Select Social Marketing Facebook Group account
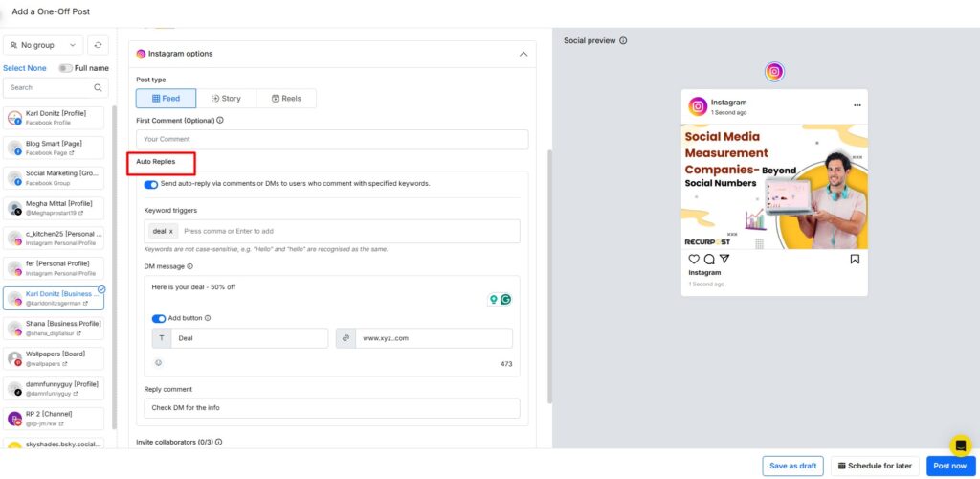Viewport: 980px width, 479px height. (x=54, y=177)
